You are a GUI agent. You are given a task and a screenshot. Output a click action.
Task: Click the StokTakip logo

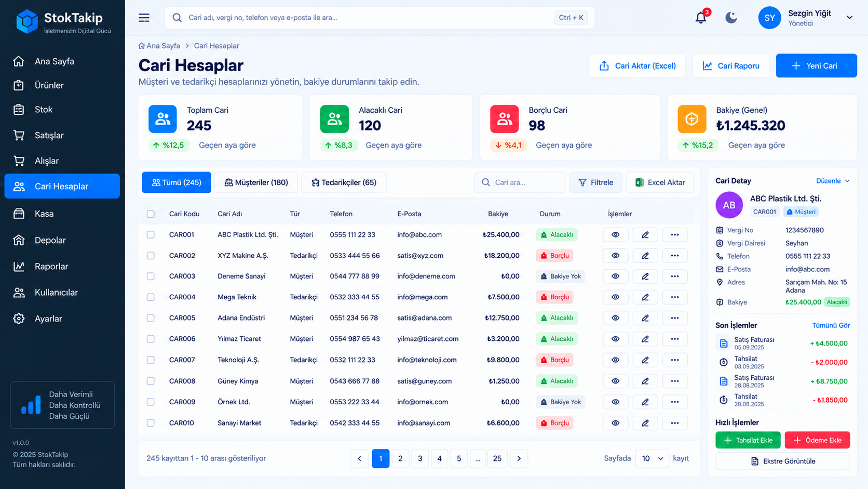point(63,22)
